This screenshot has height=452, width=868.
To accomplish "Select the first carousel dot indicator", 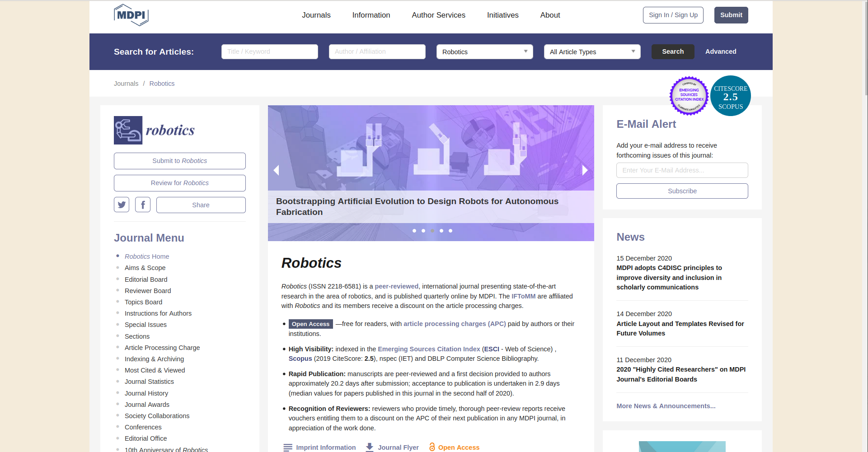I will (x=414, y=231).
